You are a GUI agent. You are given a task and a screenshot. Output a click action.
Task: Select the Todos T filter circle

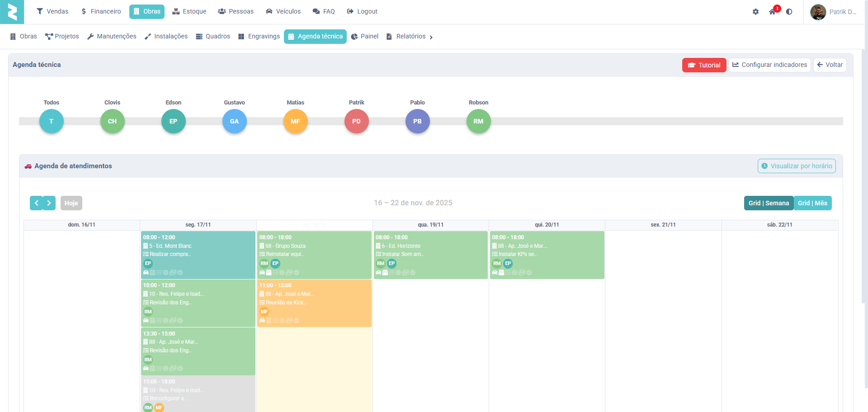(x=52, y=121)
